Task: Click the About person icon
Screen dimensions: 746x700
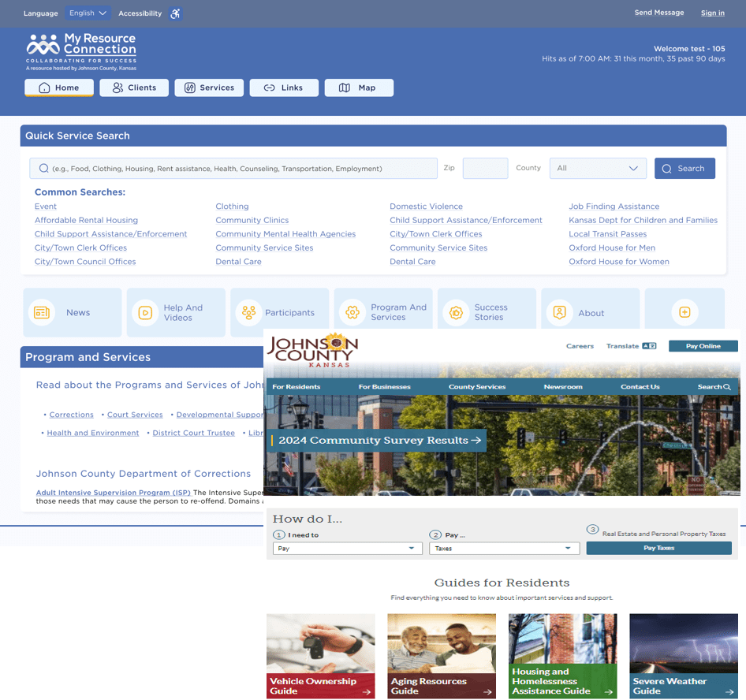Action: point(560,312)
